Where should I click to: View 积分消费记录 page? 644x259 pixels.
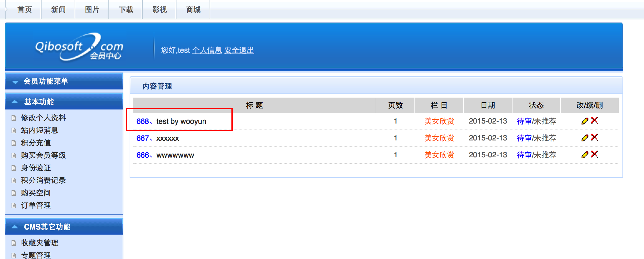(43, 180)
